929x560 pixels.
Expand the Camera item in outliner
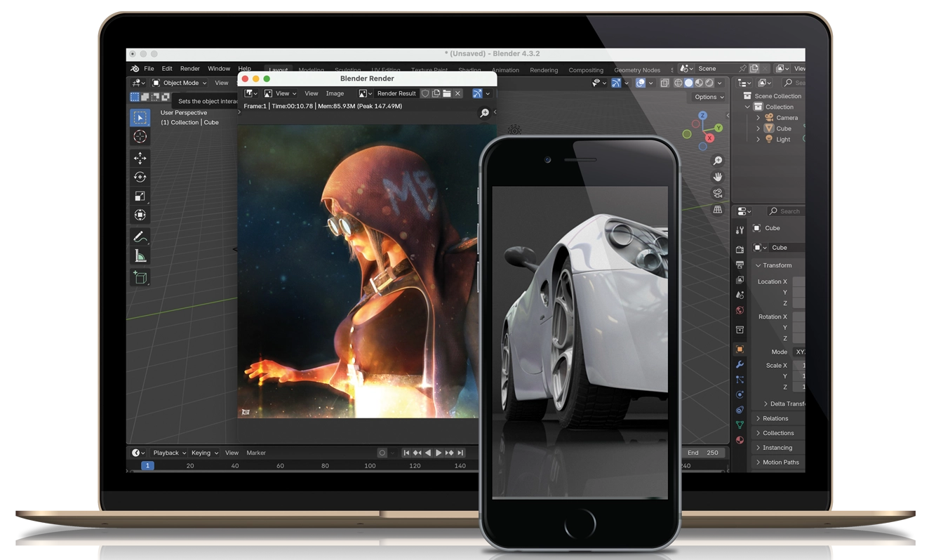pos(758,118)
